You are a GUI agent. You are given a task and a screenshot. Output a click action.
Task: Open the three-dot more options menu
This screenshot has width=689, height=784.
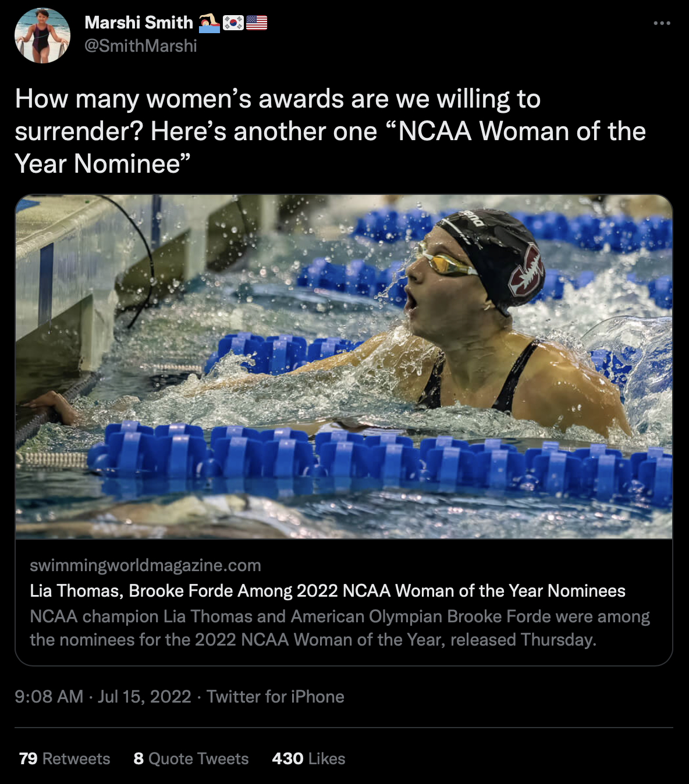(x=662, y=23)
